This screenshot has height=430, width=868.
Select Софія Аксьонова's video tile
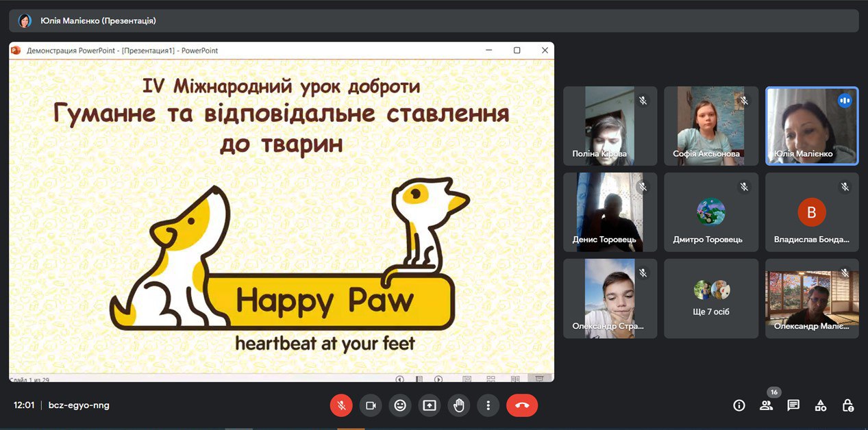[x=711, y=126]
